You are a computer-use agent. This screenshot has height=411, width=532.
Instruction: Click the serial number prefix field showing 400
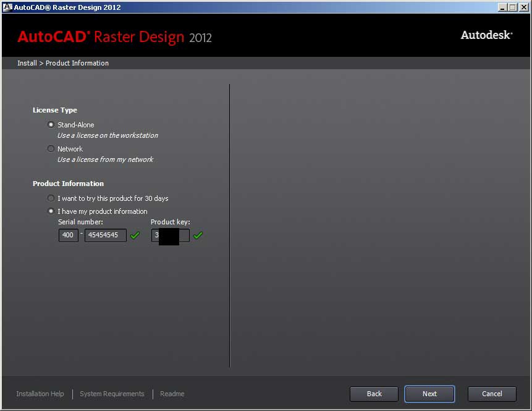[x=68, y=235]
